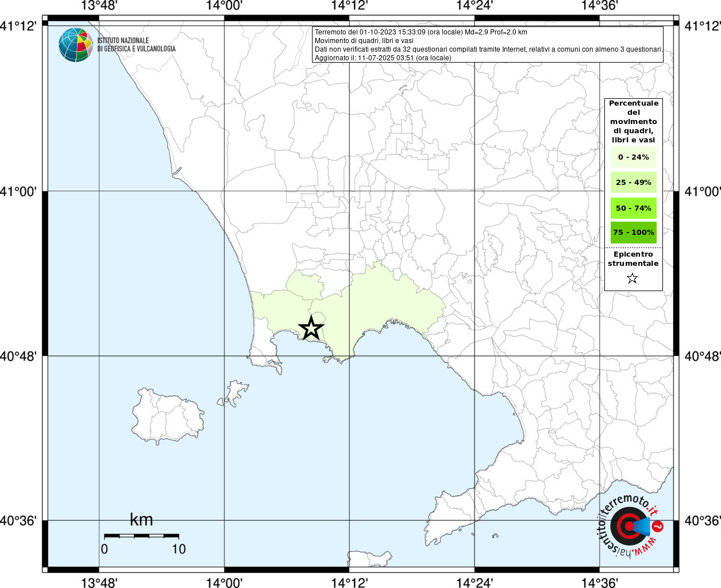Click the 'Istituto Nazionale di Geofisica e Vulcanologia' text
This screenshot has height=588, width=721.
click(136, 45)
